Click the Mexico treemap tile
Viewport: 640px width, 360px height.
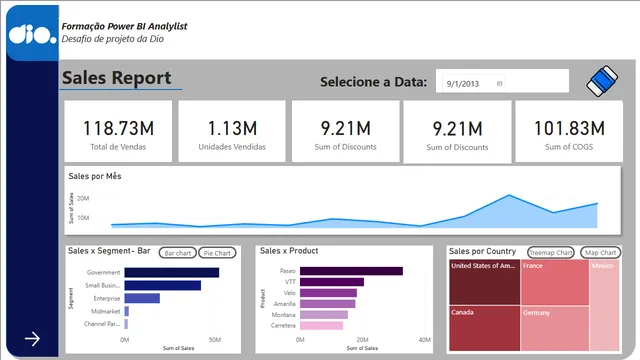coord(604,305)
